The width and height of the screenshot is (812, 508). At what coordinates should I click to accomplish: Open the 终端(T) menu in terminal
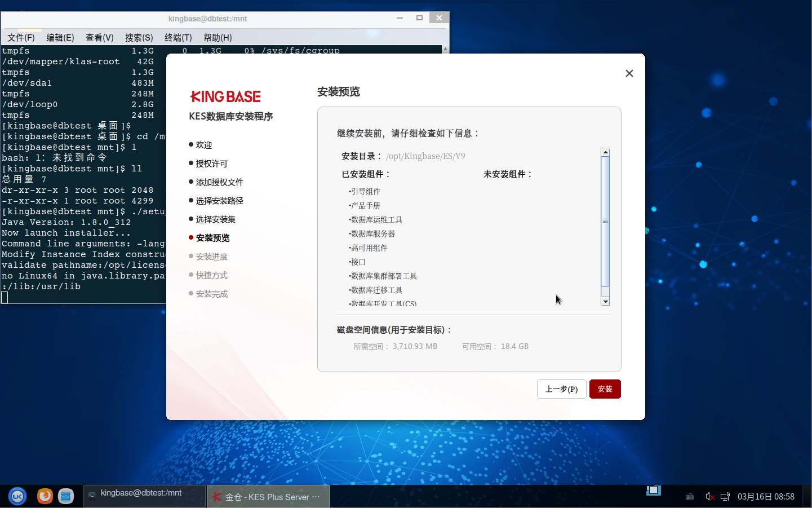click(178, 38)
